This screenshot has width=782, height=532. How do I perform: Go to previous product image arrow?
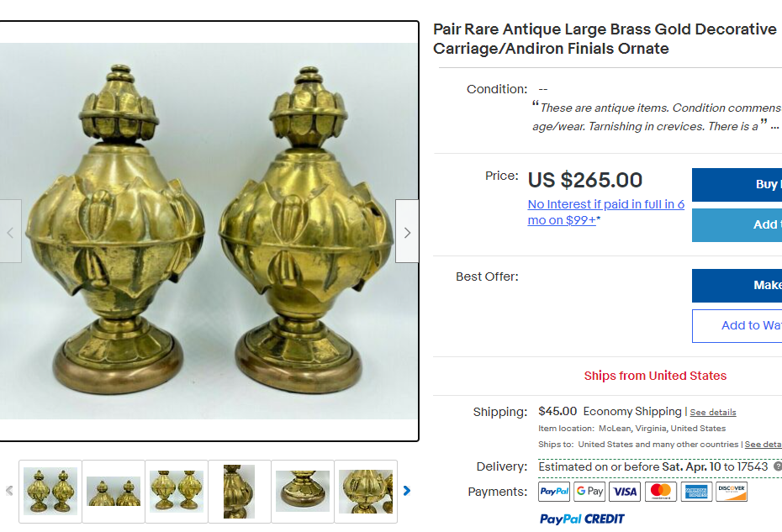coord(10,231)
